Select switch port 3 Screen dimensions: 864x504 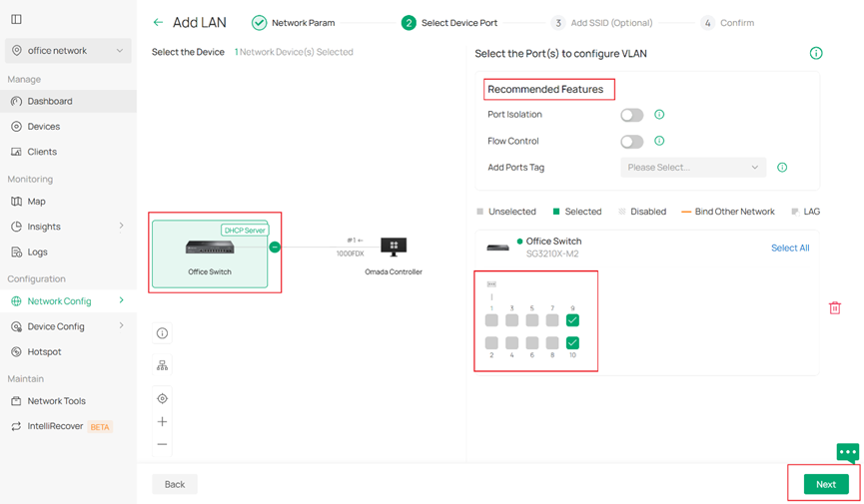511,320
